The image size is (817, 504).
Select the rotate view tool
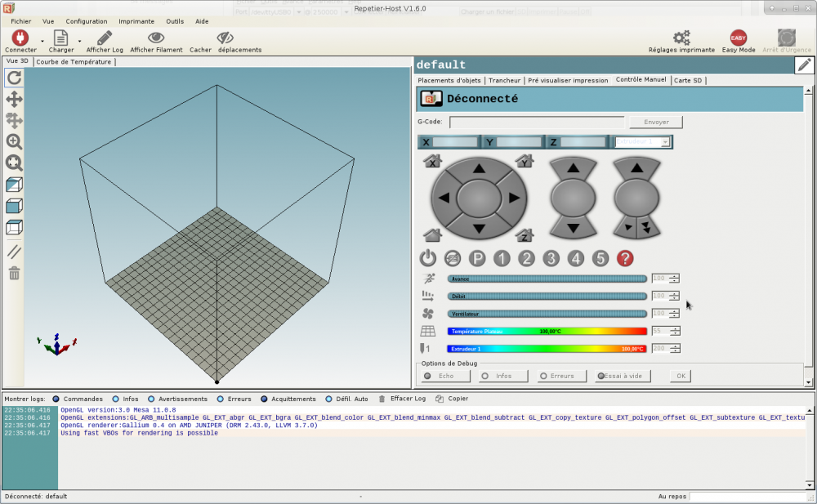[x=14, y=78]
